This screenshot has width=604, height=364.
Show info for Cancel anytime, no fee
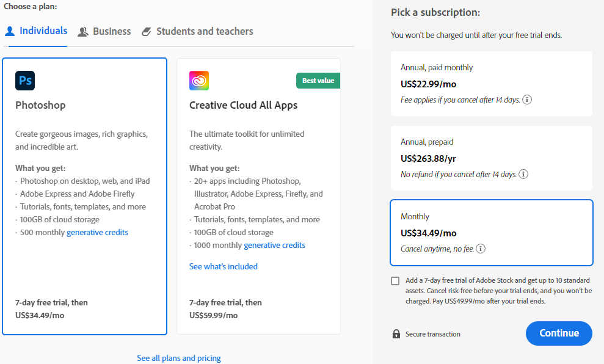pyautogui.click(x=481, y=249)
